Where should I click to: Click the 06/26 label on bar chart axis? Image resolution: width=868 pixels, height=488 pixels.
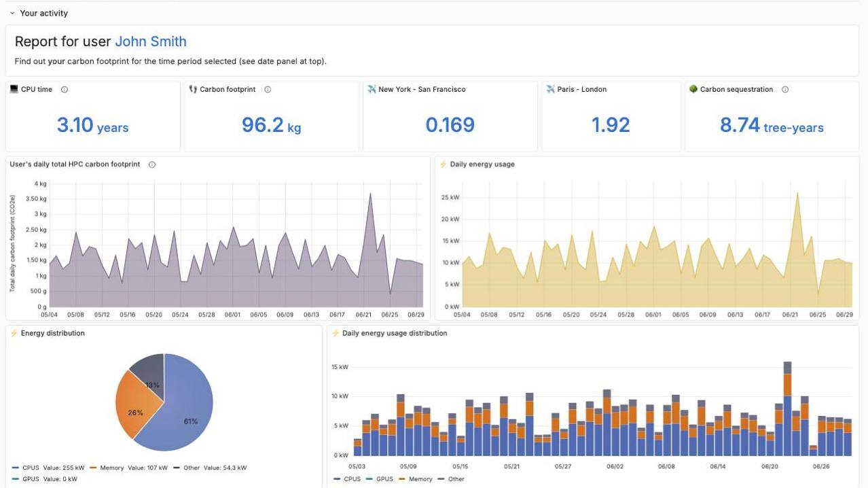tap(821, 467)
